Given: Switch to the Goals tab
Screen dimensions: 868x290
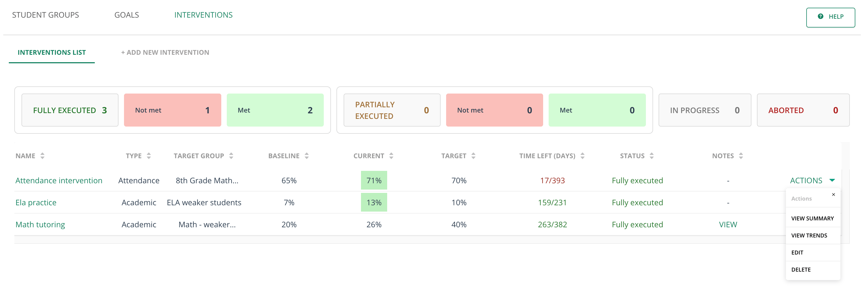Looking at the screenshot, I should coord(127,15).
